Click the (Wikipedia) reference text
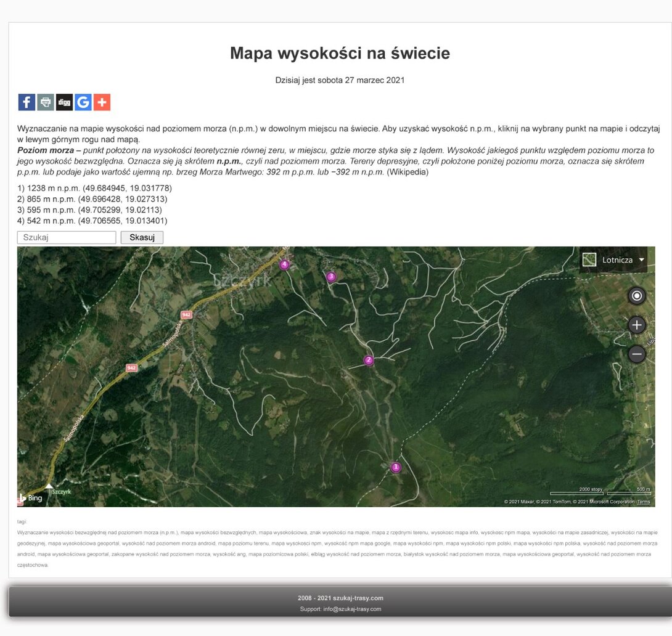This screenshot has height=636, width=672. coord(408,172)
